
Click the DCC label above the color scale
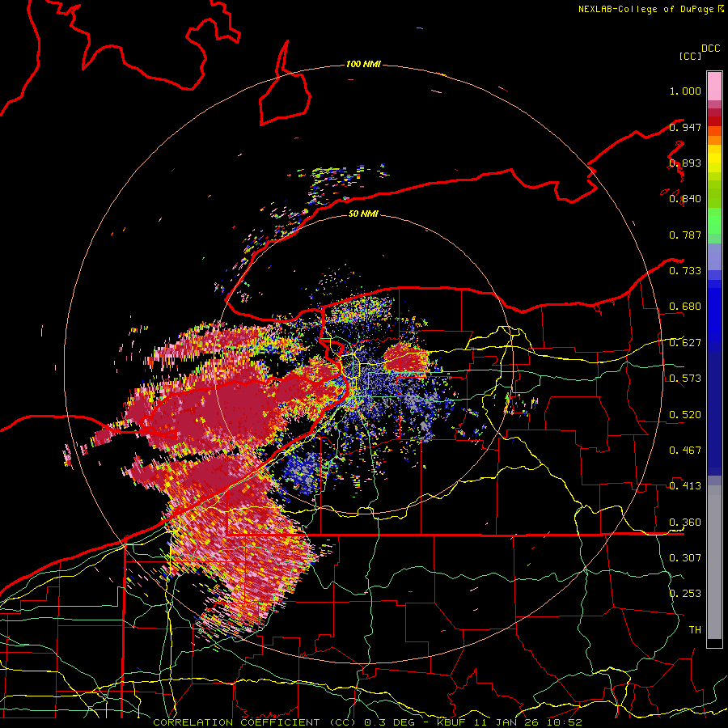(x=710, y=49)
